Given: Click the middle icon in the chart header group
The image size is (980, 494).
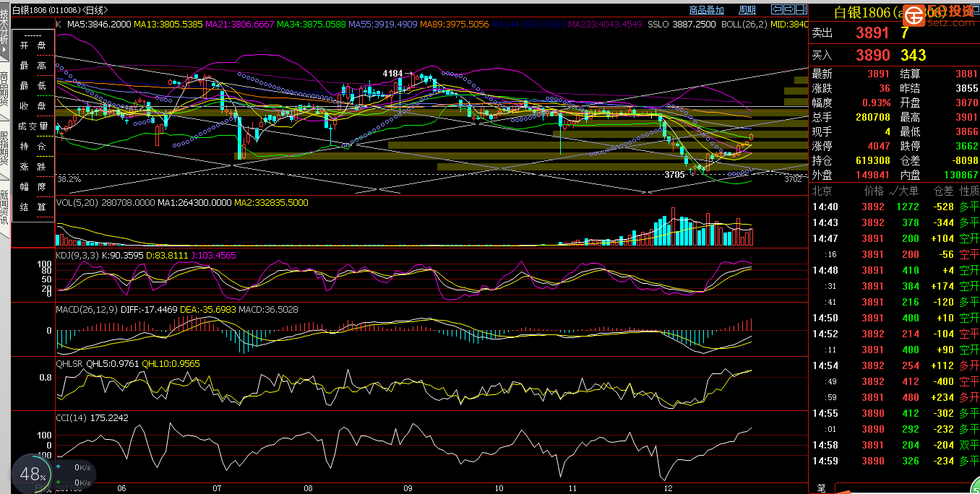Looking at the screenshot, I should point(789,9).
